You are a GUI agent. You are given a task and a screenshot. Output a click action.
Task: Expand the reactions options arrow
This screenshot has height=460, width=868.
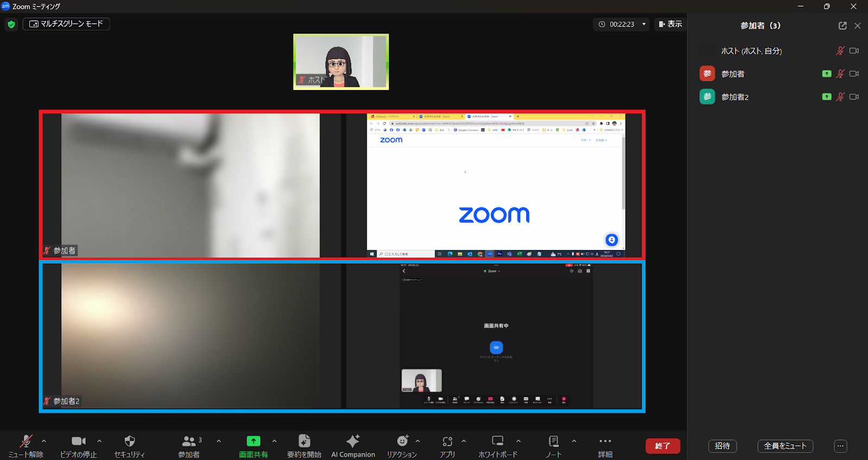[x=418, y=441]
